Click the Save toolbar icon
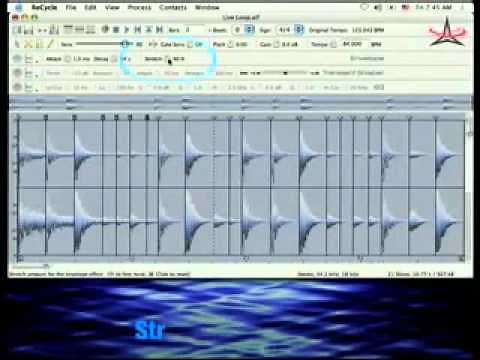Viewport: 480px width, 360px height. [x=28, y=30]
